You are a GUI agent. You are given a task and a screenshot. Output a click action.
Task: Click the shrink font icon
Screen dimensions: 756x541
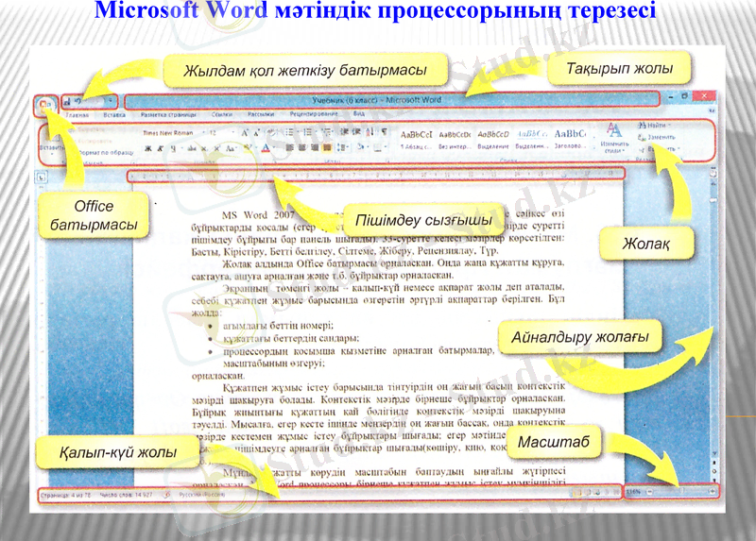click(x=256, y=133)
